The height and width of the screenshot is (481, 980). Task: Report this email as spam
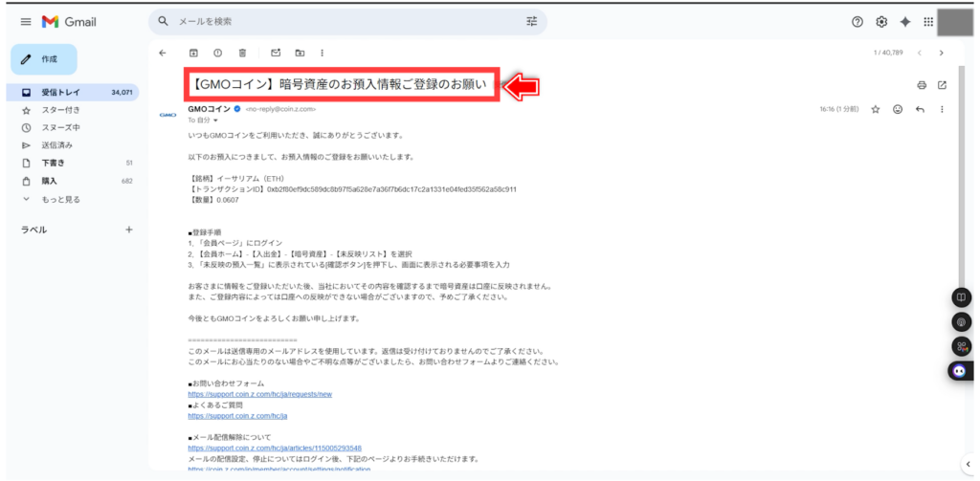pos(217,53)
